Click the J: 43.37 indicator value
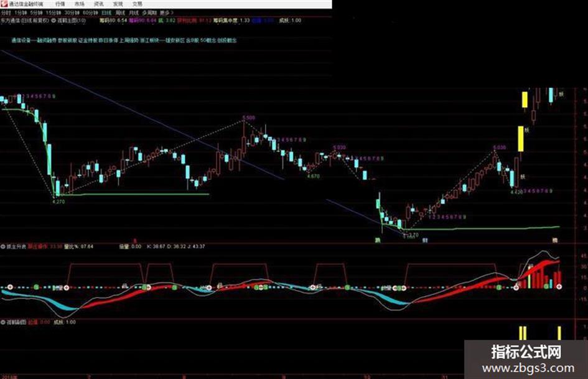The height and width of the screenshot is (379, 588). coord(197,246)
